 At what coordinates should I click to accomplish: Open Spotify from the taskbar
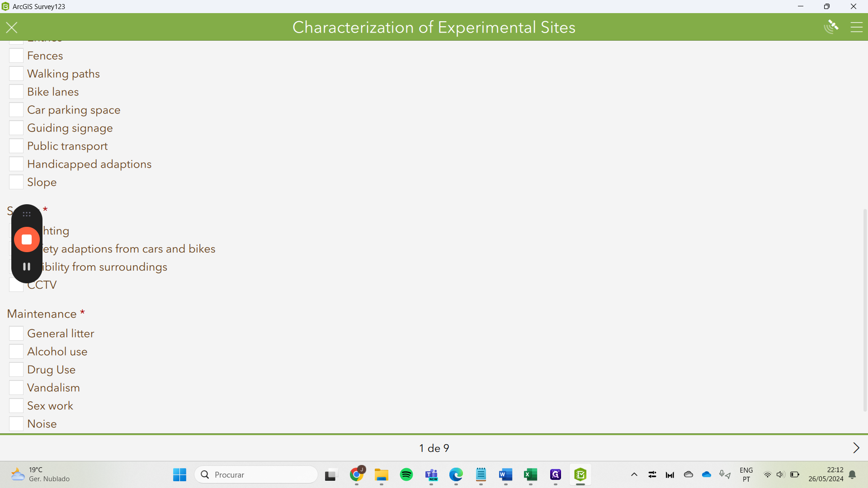click(406, 474)
